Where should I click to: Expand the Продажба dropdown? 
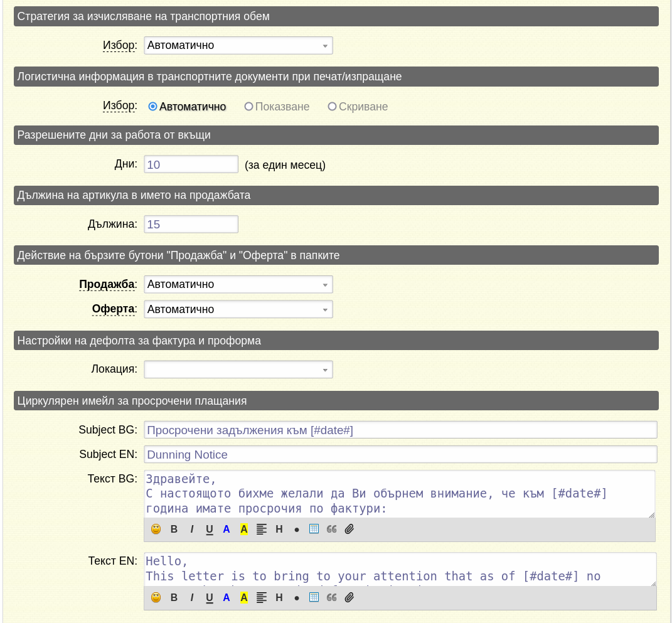pos(238,285)
